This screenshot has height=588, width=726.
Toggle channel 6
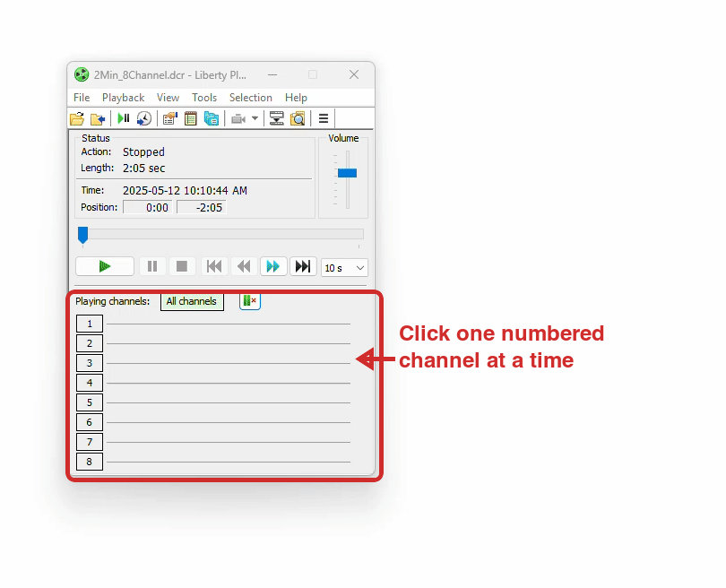(x=90, y=422)
